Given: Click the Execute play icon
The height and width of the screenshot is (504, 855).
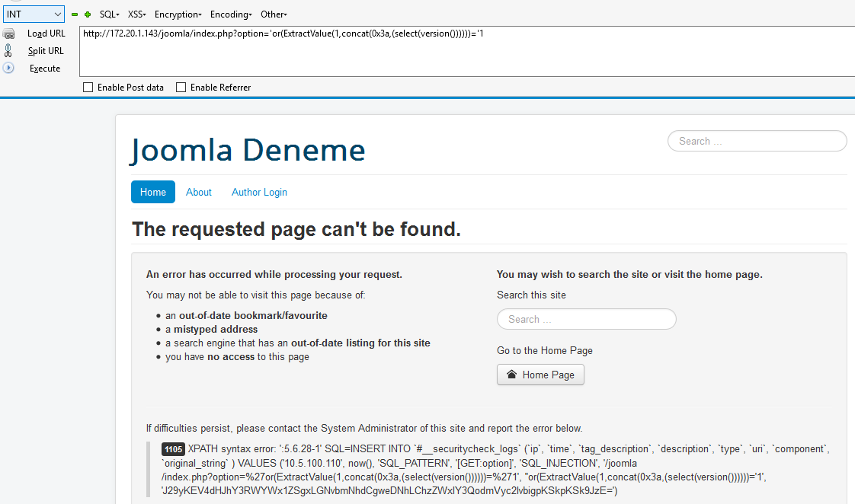Looking at the screenshot, I should click(8, 68).
